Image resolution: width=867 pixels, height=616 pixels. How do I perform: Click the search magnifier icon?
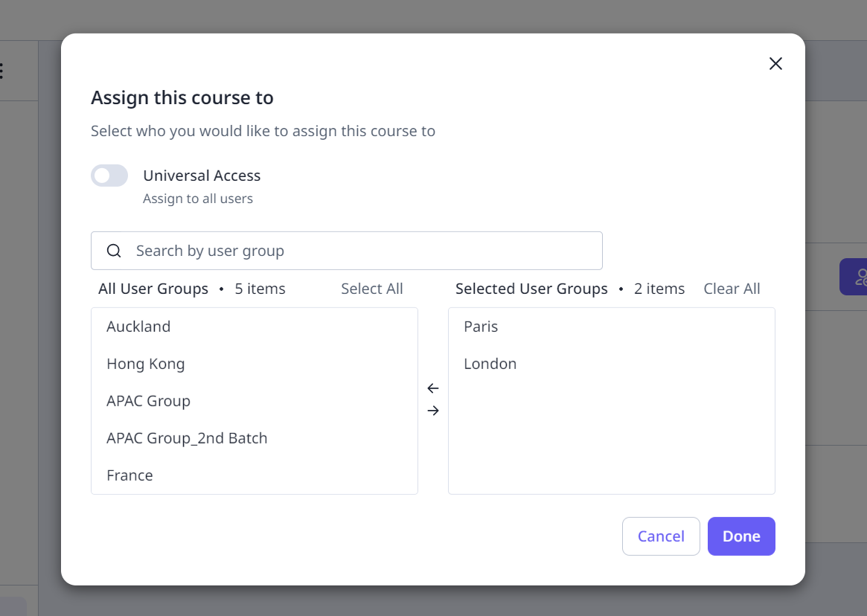113,251
